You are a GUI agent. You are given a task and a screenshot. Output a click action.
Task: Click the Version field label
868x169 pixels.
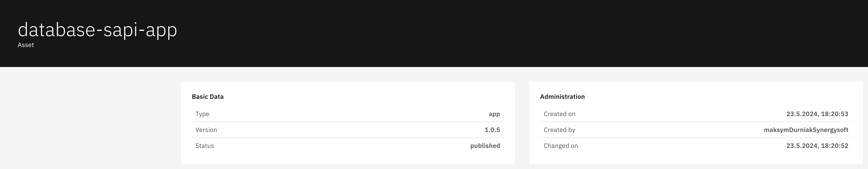point(206,130)
